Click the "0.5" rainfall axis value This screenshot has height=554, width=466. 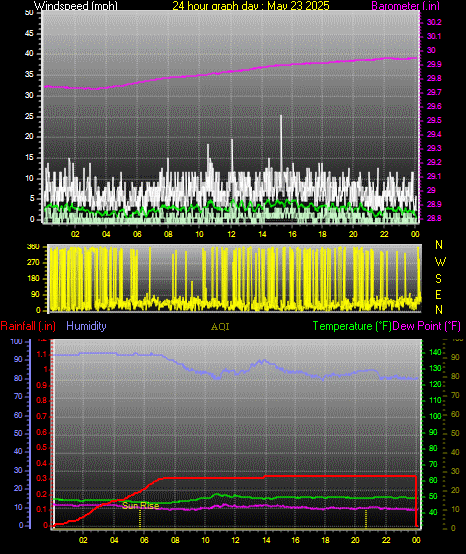tap(42, 447)
